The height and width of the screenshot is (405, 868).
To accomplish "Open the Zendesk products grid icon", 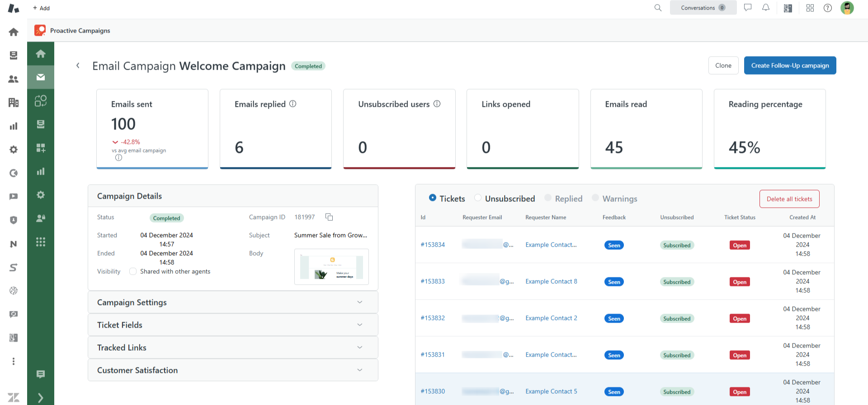I will coord(810,8).
